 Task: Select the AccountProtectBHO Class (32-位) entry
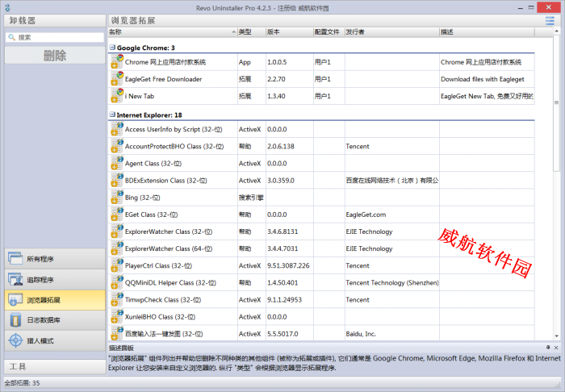click(174, 147)
